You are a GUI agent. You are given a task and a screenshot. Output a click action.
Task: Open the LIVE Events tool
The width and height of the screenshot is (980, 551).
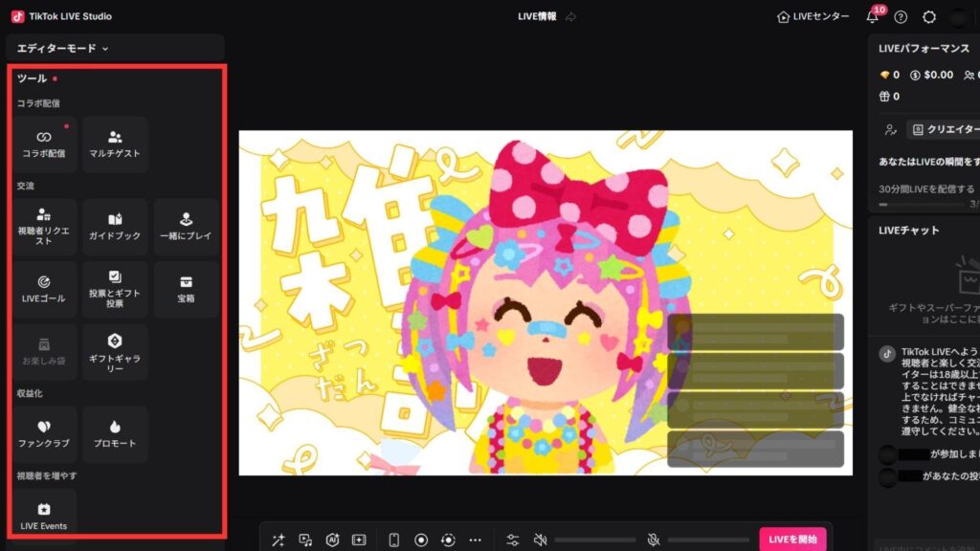tap(44, 517)
